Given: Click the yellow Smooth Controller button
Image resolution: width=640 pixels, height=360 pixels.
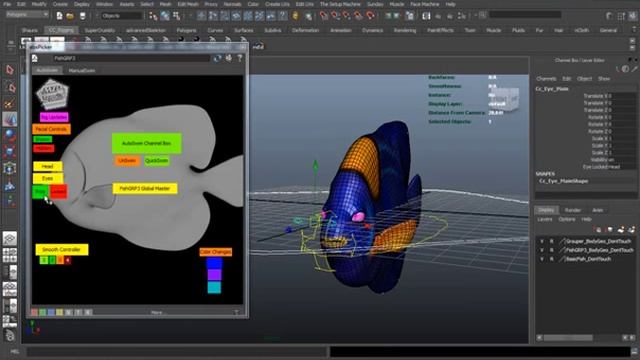Looking at the screenshot, I should (x=62, y=249).
